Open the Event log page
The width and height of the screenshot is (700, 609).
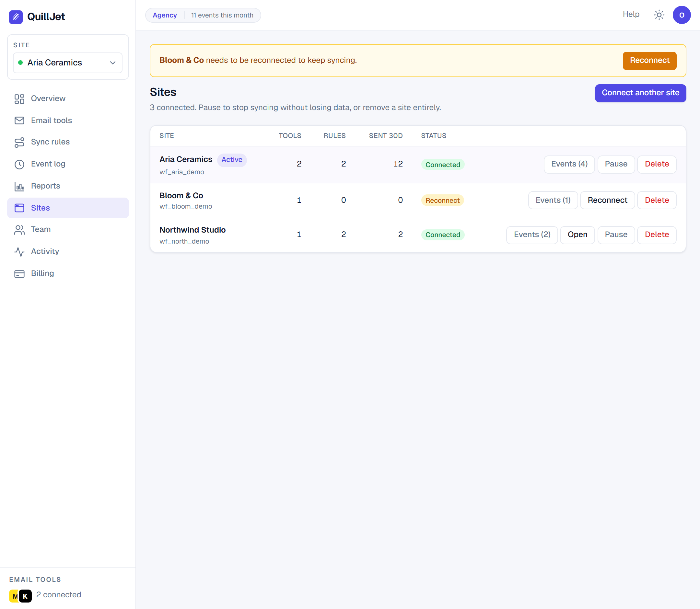coord(68,164)
